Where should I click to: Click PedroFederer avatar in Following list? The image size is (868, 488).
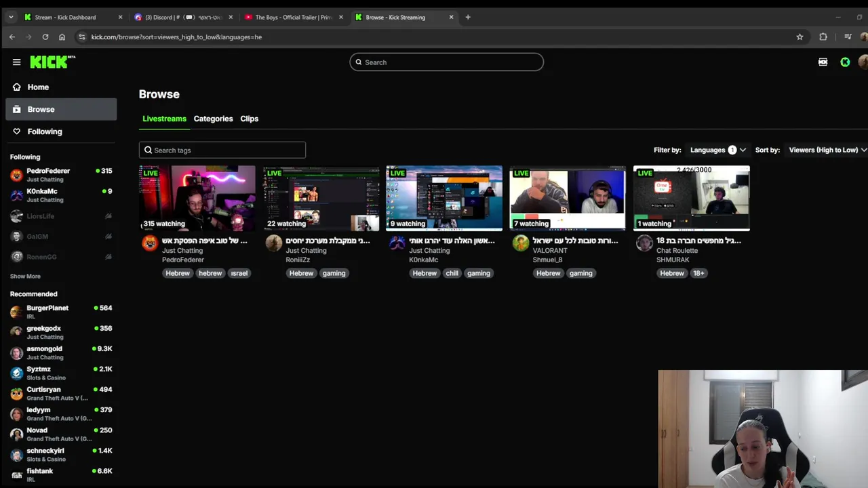pos(16,175)
